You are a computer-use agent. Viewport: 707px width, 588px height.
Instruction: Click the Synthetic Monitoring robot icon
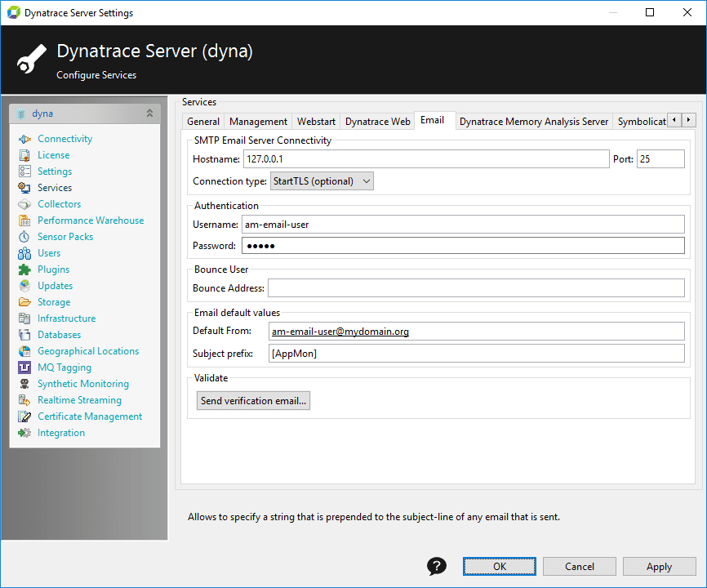[24, 384]
